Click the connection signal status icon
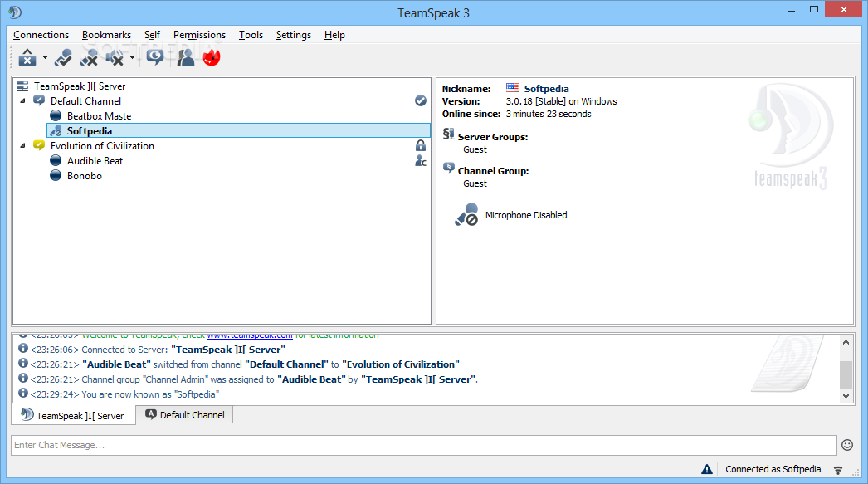The image size is (868, 484). (838, 469)
